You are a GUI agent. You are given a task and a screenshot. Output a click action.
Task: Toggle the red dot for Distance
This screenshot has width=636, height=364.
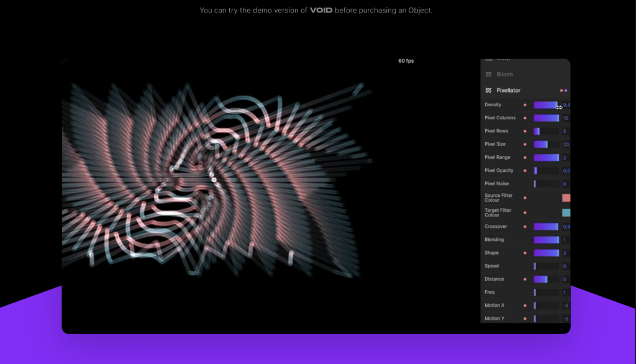525,279
